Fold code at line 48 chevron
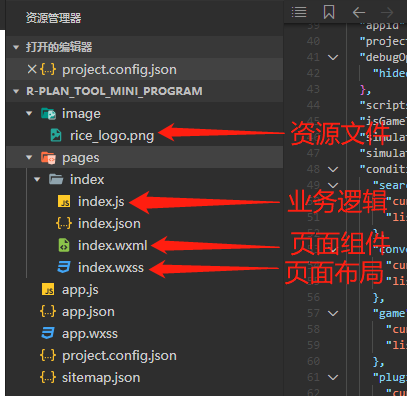 click(333, 169)
